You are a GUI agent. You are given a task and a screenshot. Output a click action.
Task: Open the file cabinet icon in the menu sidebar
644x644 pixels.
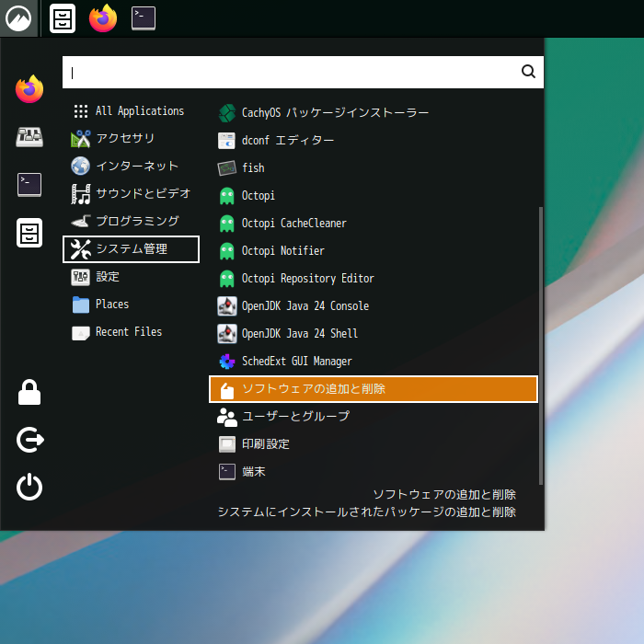(x=29, y=233)
